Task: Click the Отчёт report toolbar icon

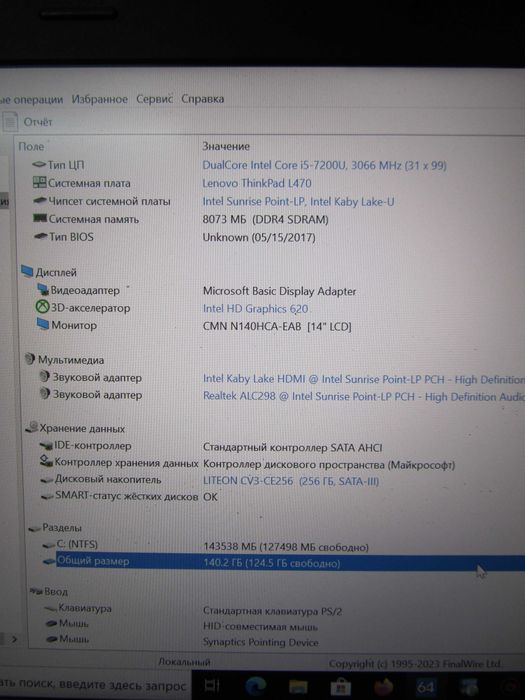Action: tap(10, 122)
